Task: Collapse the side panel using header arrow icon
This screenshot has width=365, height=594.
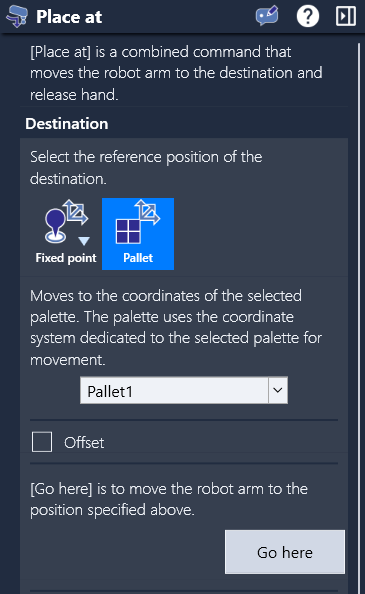Action: [346, 16]
